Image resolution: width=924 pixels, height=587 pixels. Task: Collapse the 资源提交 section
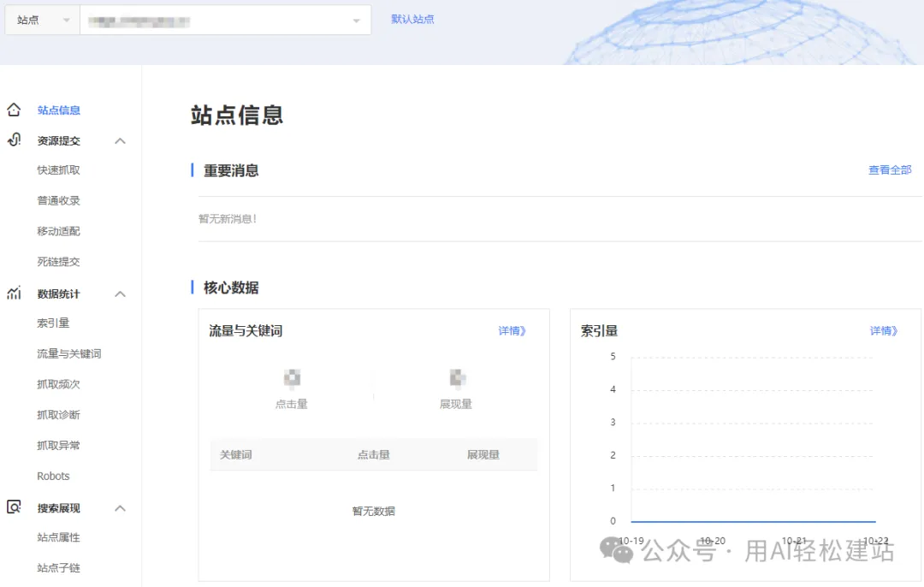coord(121,140)
